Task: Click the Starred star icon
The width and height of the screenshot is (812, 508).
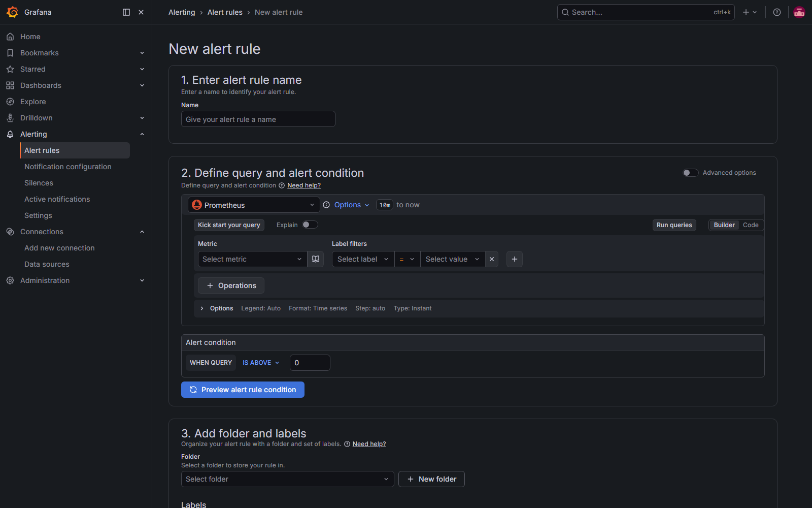Action: [10, 69]
